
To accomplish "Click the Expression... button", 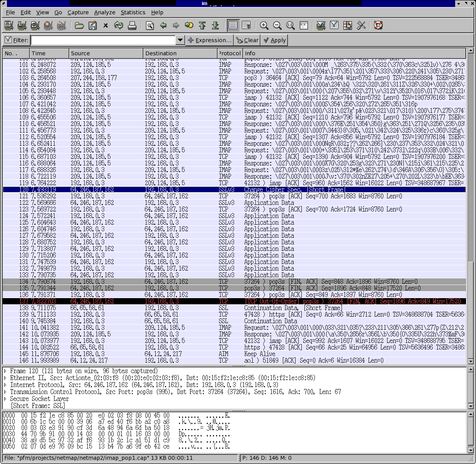I will [209, 40].
